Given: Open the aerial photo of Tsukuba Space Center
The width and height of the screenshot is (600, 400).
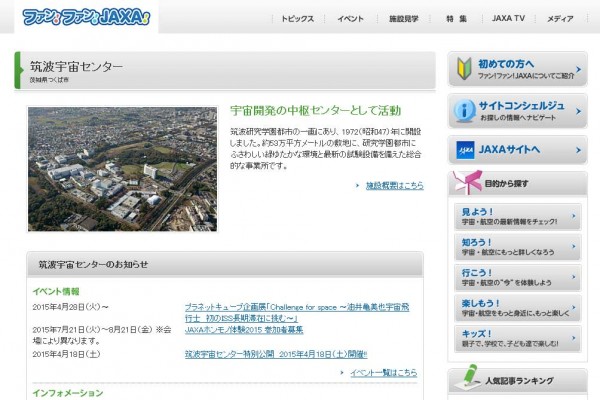Looking at the screenshot, I should [122, 169].
